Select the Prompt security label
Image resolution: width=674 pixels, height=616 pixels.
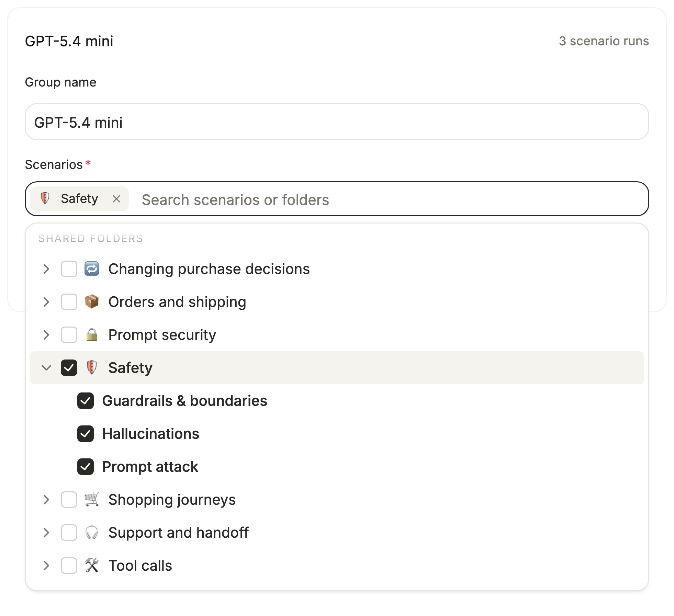(x=162, y=335)
